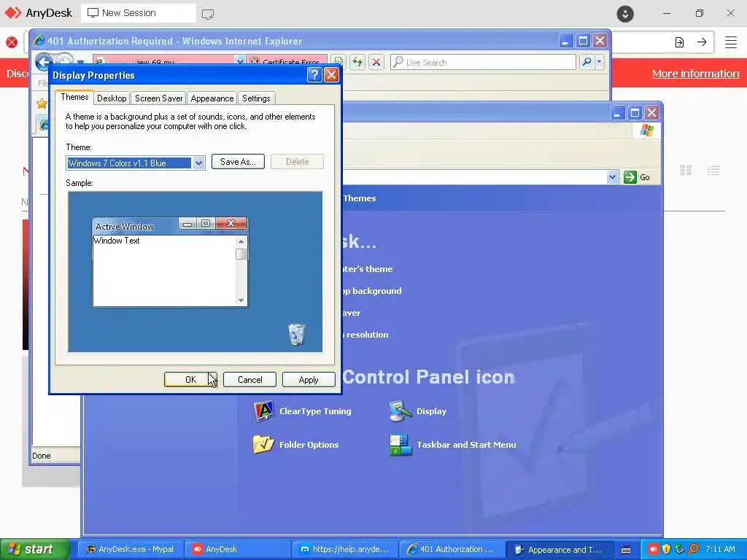Viewport: 747px width, 560px height.
Task: Click the Display Properties help question mark
Action: 314,75
